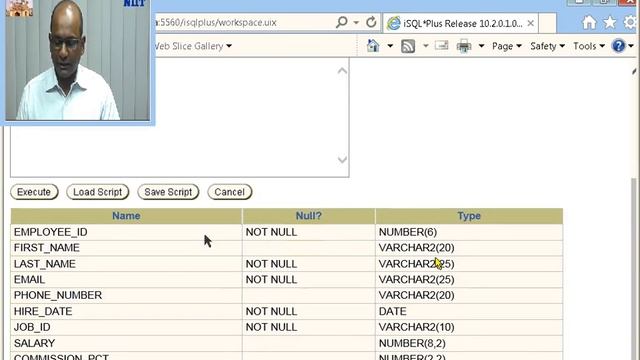The width and height of the screenshot is (640, 360).
Task: Select the FIRST_NAME cell
Action: (x=126, y=248)
